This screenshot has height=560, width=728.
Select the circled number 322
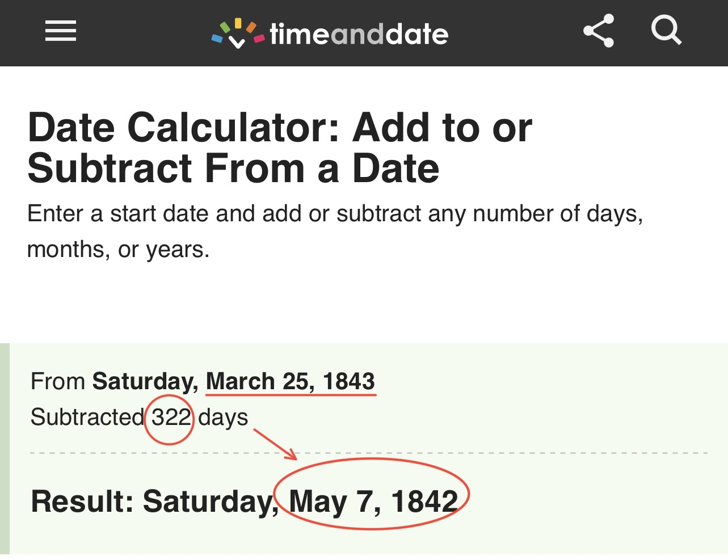[x=170, y=418]
